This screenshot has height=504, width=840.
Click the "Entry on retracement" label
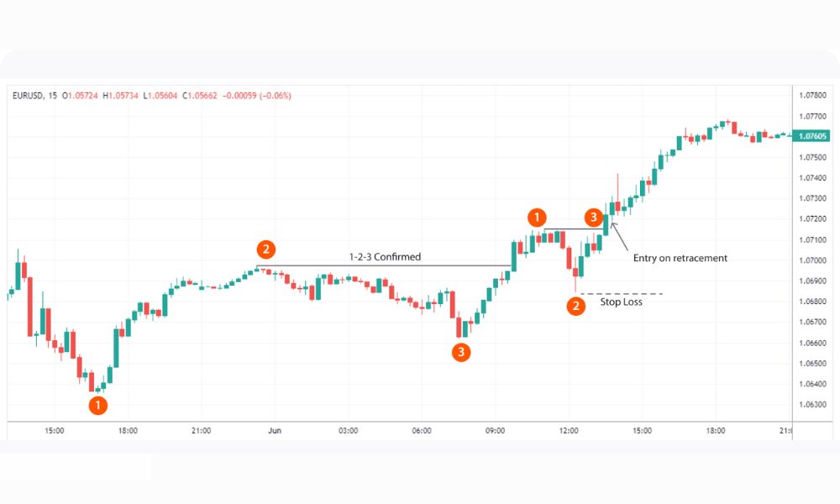pyautogui.click(x=680, y=258)
